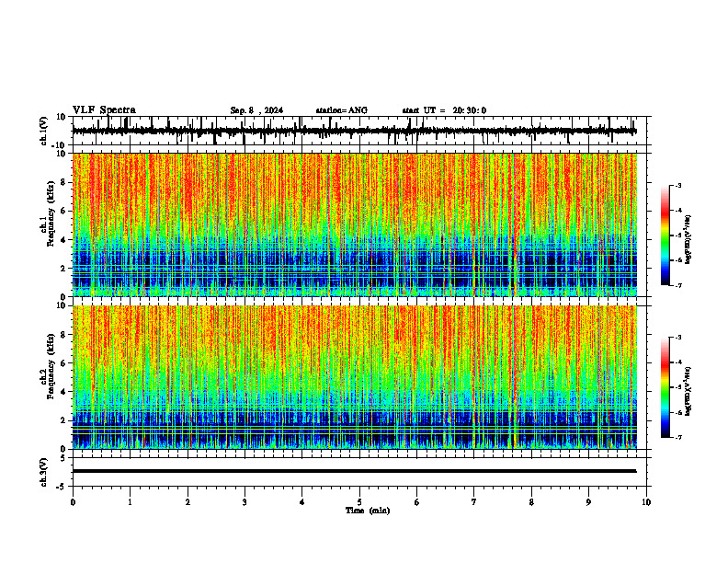This screenshot has height=563, width=728.
Task: Click the ch.1 color bar log(PSD) label
Action: [x=688, y=239]
